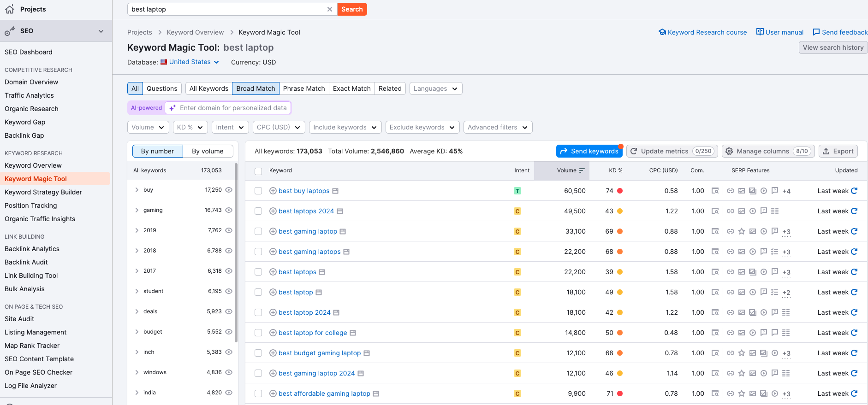
Task: Check the best laptop for college checkbox
Action: pos(258,333)
